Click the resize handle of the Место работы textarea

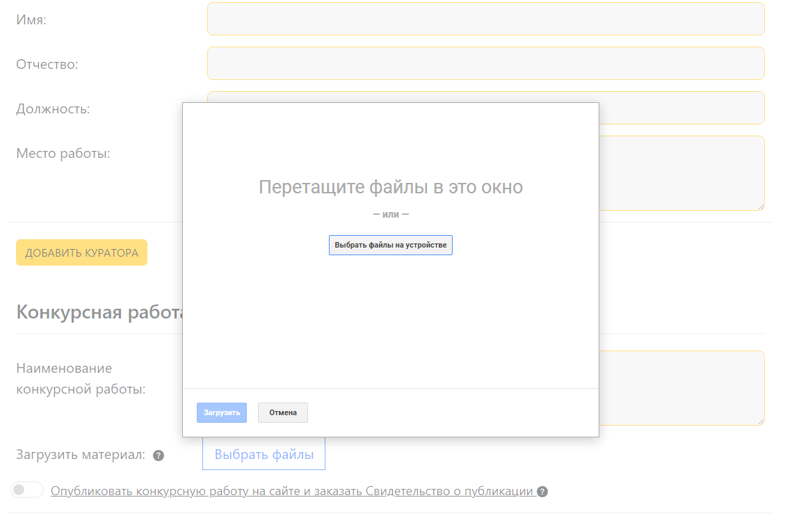761,207
